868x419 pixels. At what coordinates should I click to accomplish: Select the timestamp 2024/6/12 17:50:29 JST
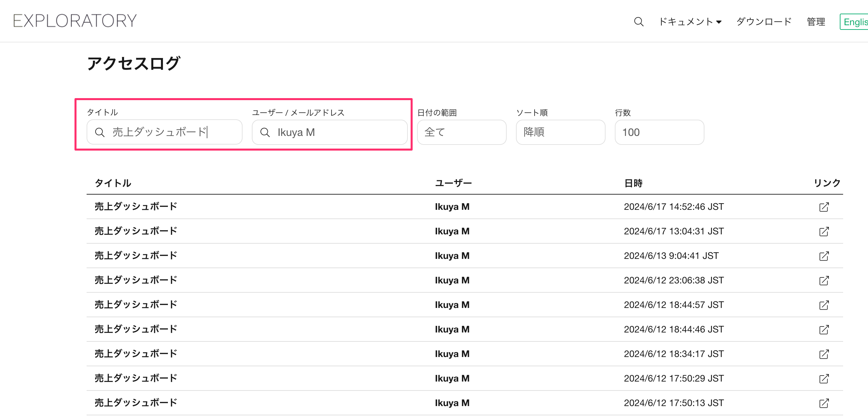pos(674,379)
